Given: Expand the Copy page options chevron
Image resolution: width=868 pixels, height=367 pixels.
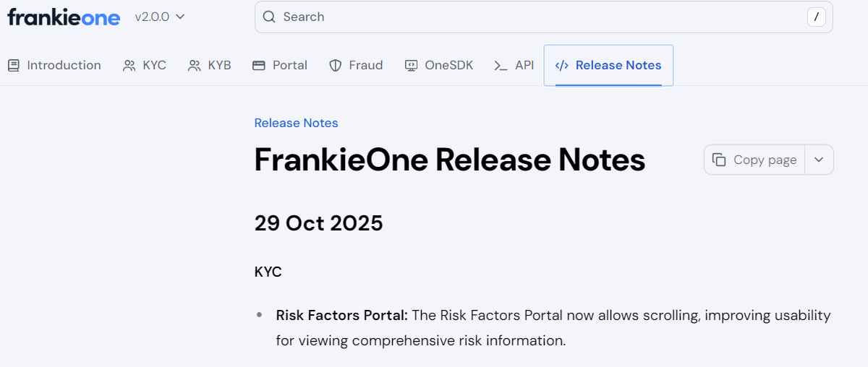Looking at the screenshot, I should pyautogui.click(x=819, y=160).
